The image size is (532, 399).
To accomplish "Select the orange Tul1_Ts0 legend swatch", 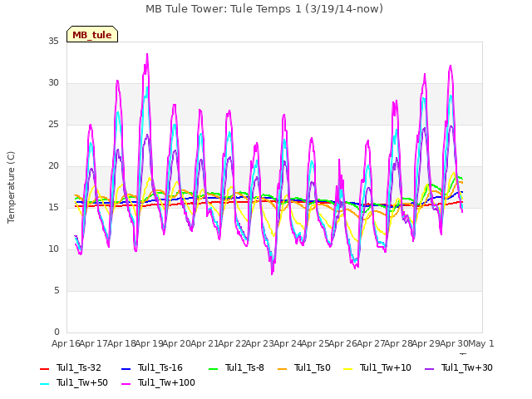I will (282, 368).
